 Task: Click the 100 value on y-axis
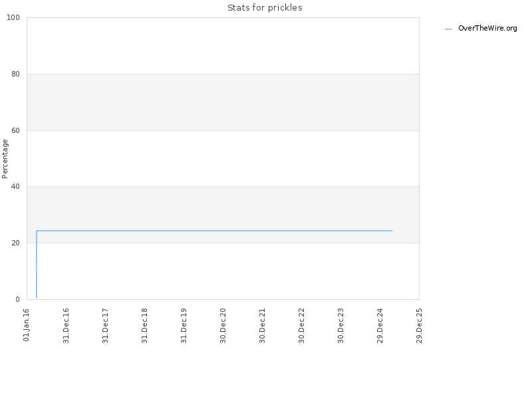pos(13,18)
